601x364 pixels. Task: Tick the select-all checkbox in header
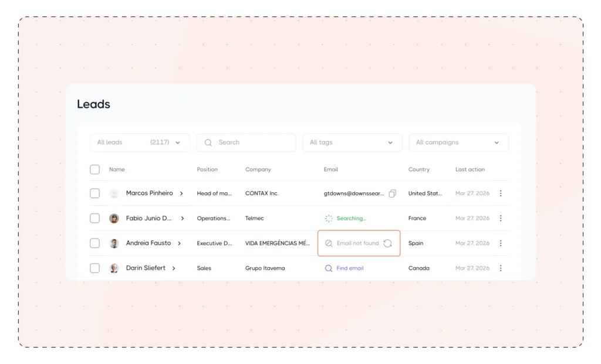point(94,169)
